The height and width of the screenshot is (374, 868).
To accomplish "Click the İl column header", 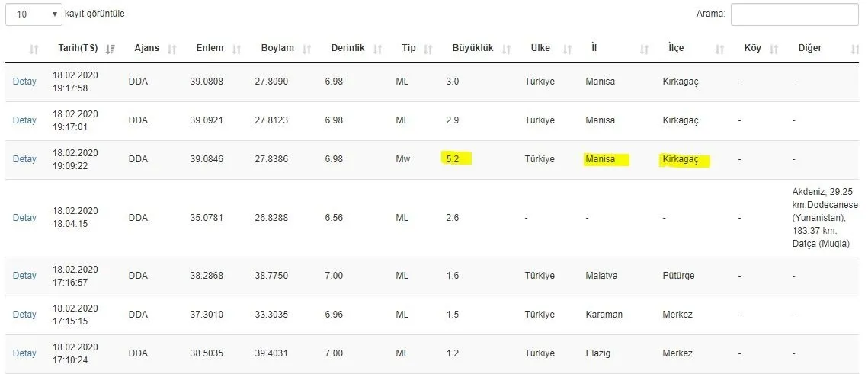I will (594, 48).
